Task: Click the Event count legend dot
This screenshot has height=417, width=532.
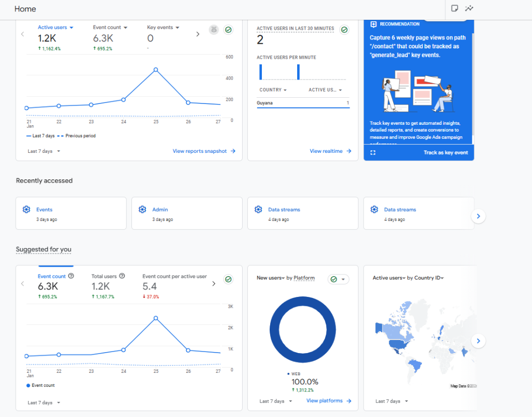Action: coord(28,385)
